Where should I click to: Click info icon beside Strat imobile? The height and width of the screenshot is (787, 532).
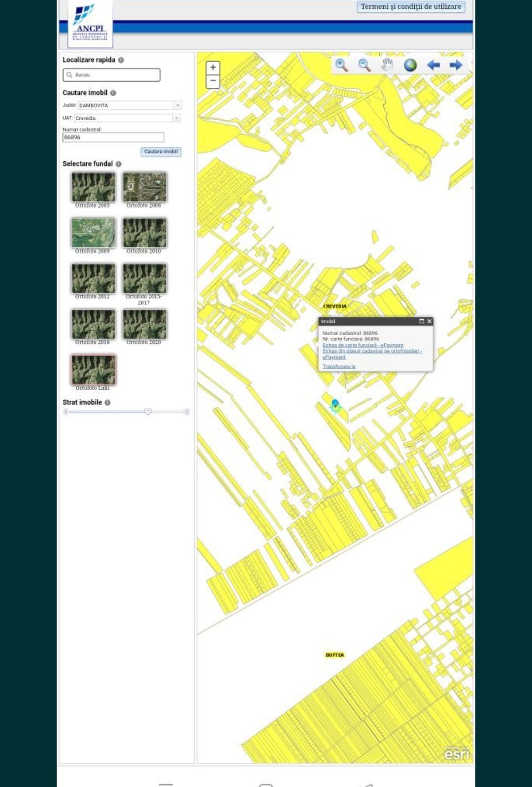(x=107, y=403)
